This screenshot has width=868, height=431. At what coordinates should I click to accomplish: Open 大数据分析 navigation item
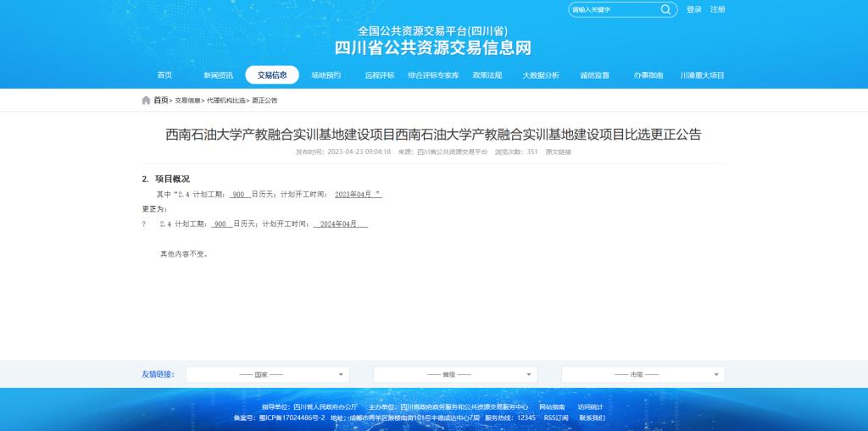coord(541,75)
